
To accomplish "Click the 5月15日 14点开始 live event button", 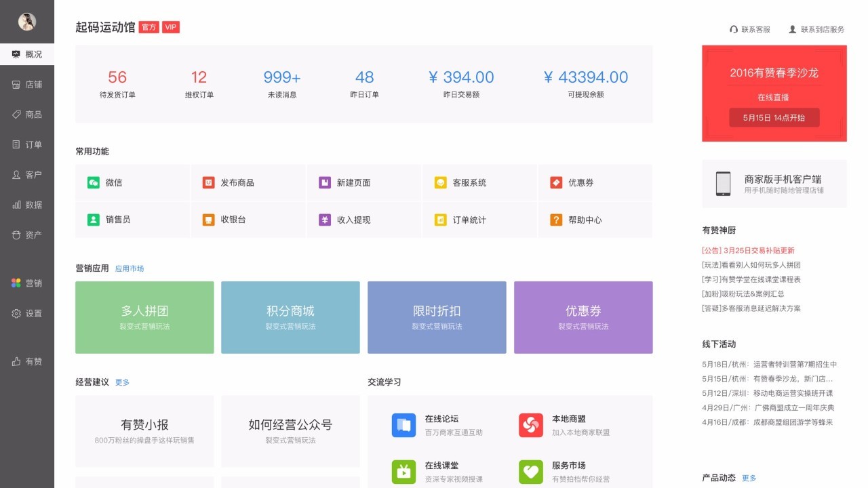I will (774, 117).
